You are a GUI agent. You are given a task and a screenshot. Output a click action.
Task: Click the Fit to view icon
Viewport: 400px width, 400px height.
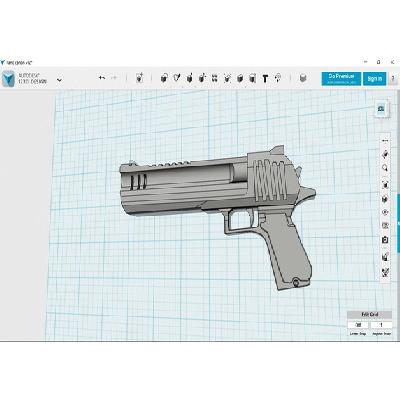tap(385, 184)
